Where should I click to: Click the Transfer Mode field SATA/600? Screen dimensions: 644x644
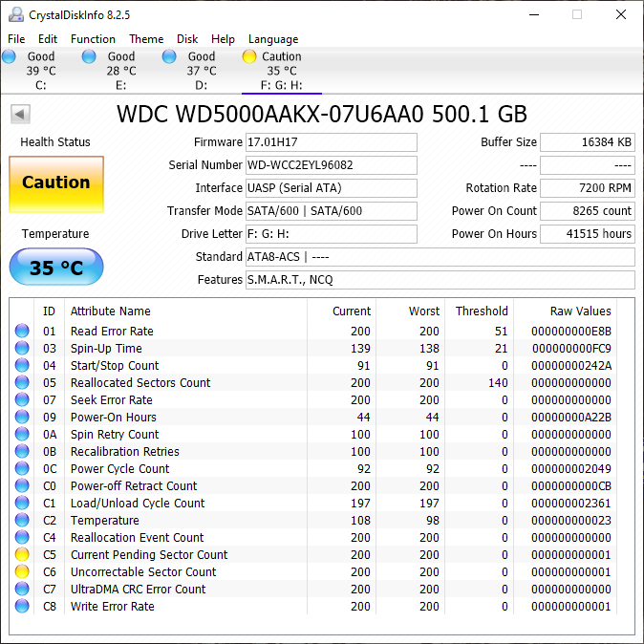(332, 211)
